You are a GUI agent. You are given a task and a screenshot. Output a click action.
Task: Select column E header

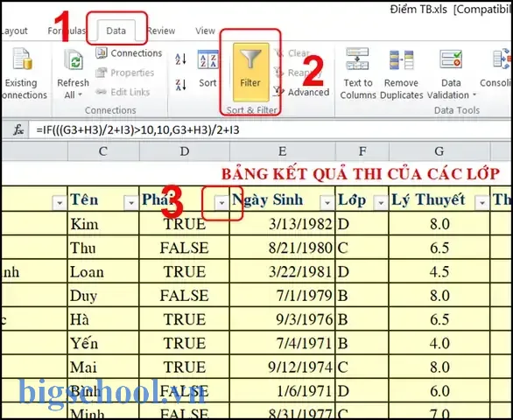(x=283, y=151)
